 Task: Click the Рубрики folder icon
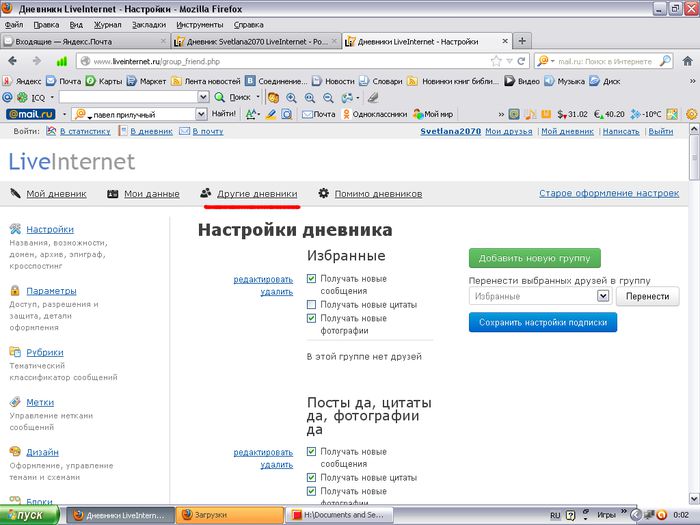tap(15, 352)
